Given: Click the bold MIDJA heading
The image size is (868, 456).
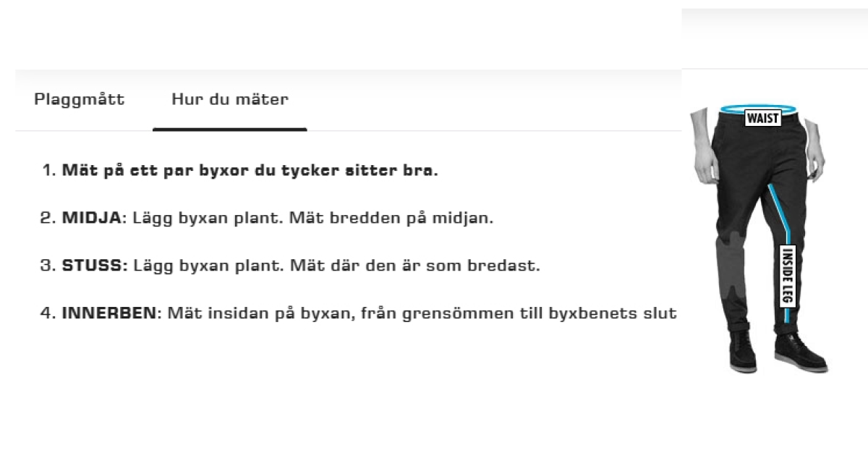Looking at the screenshot, I should (91, 218).
